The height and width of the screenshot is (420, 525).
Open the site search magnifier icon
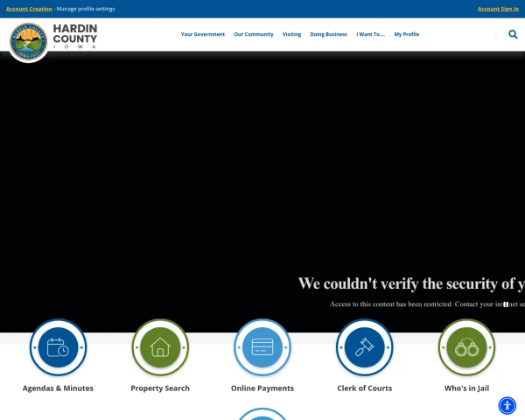(513, 34)
